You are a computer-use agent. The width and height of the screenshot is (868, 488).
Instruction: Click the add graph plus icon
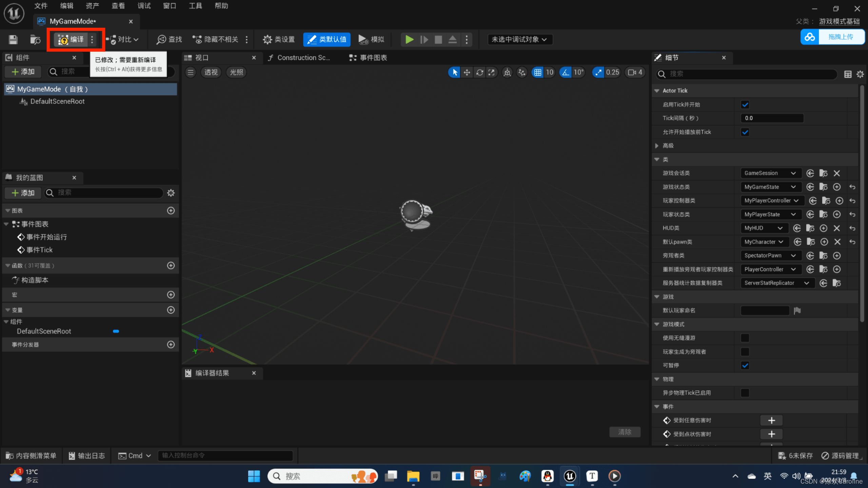(171, 210)
